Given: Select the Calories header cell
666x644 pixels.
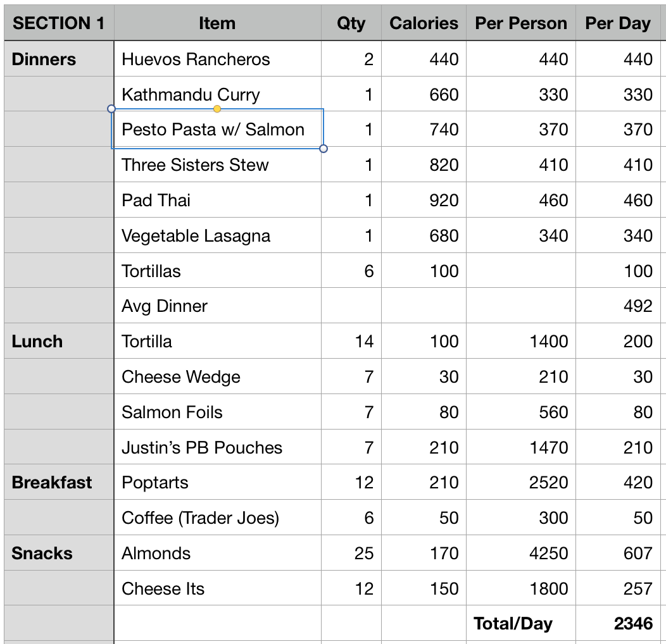Looking at the screenshot, I should (x=424, y=23).
